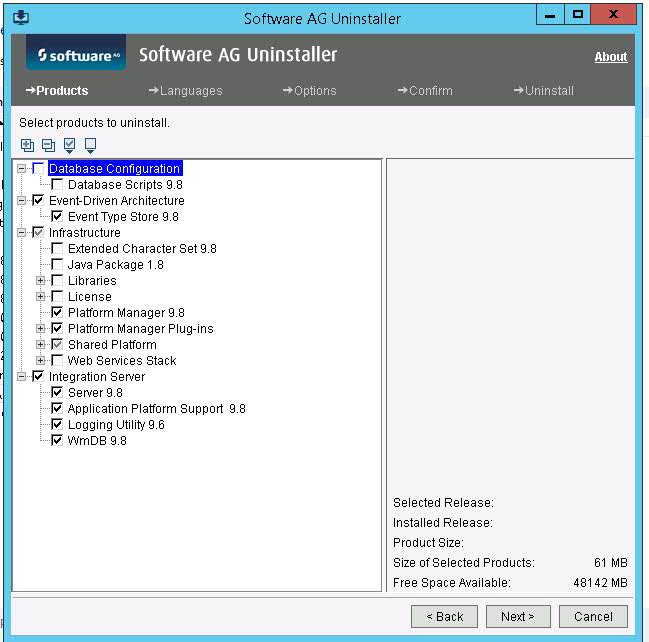649x642 pixels.
Task: Uncheck Event-Driven Architecture checkbox
Action: pyautogui.click(x=38, y=201)
